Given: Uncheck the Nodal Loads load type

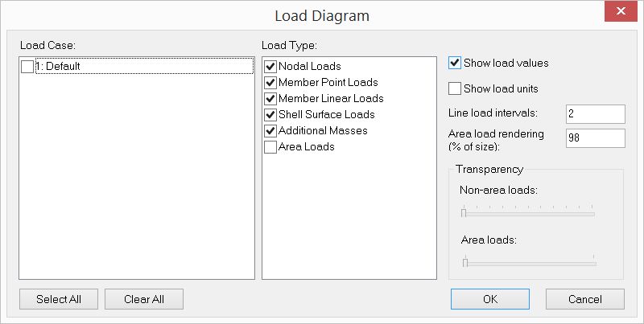Looking at the screenshot, I should 270,66.
